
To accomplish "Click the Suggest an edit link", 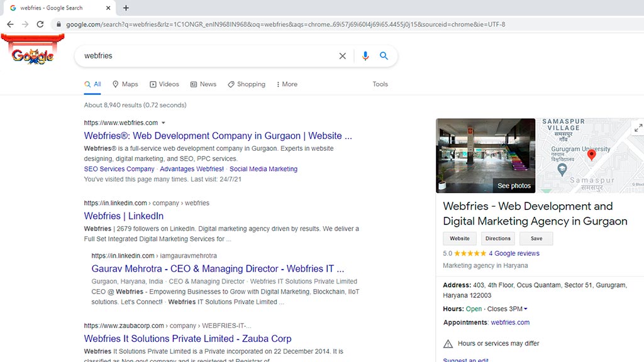I will tap(466, 360).
